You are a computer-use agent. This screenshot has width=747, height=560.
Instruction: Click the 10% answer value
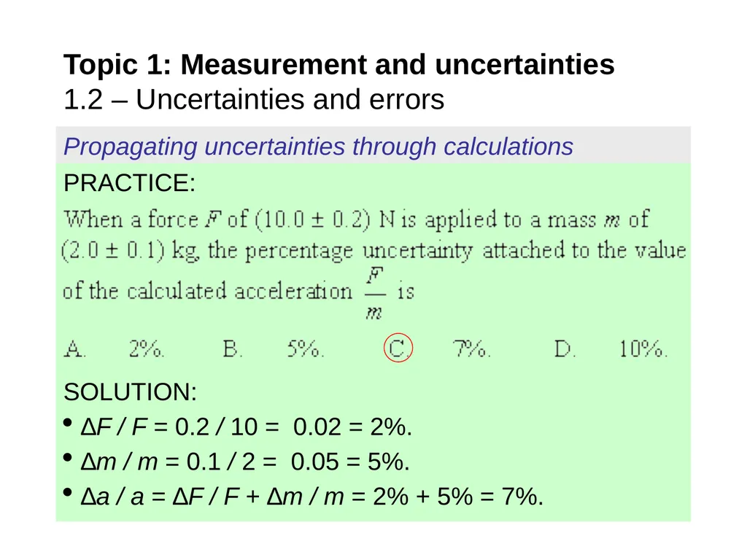[x=643, y=349]
